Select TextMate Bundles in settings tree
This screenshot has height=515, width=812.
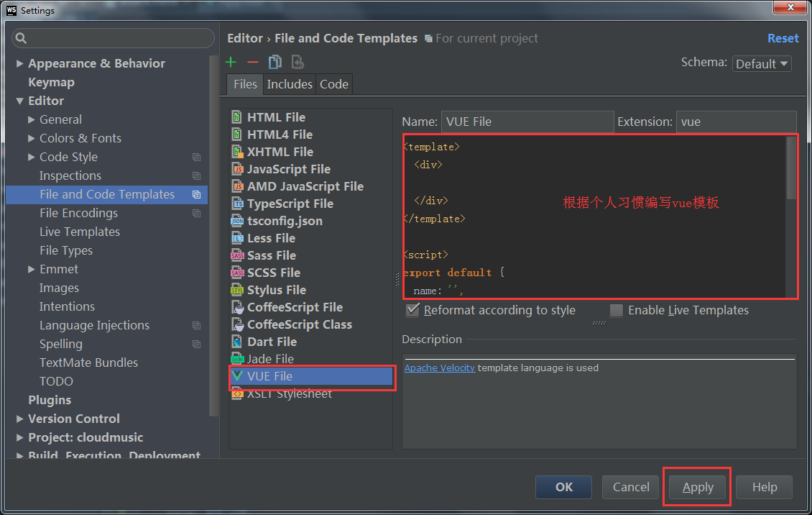click(88, 363)
